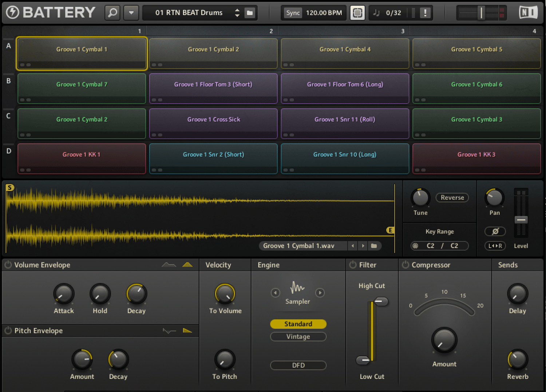This screenshot has height=392, width=546.
Task: Select column 2 header
Action: [x=271, y=31]
